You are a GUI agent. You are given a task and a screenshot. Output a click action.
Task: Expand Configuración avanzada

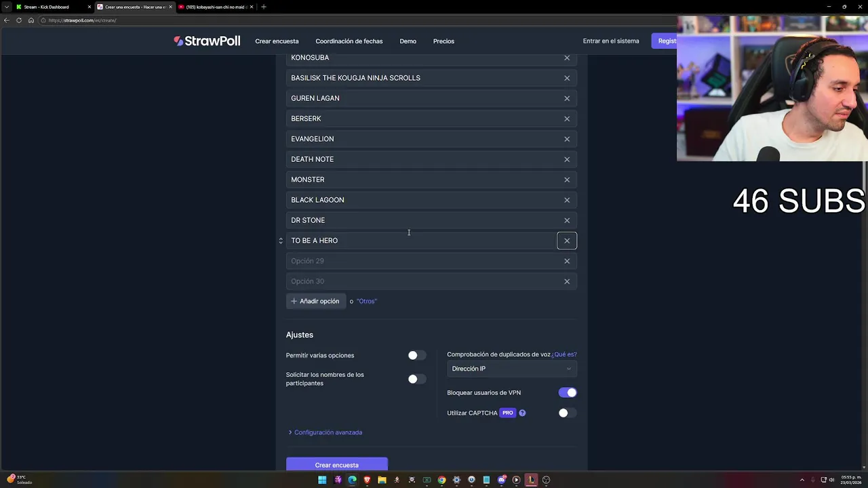[325, 432]
